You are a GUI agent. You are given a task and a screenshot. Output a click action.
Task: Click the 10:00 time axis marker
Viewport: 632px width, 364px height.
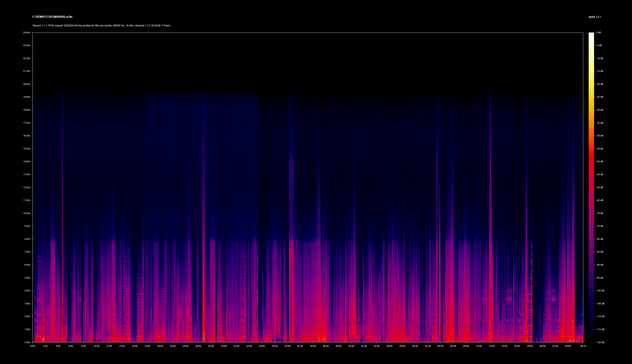click(x=96, y=346)
